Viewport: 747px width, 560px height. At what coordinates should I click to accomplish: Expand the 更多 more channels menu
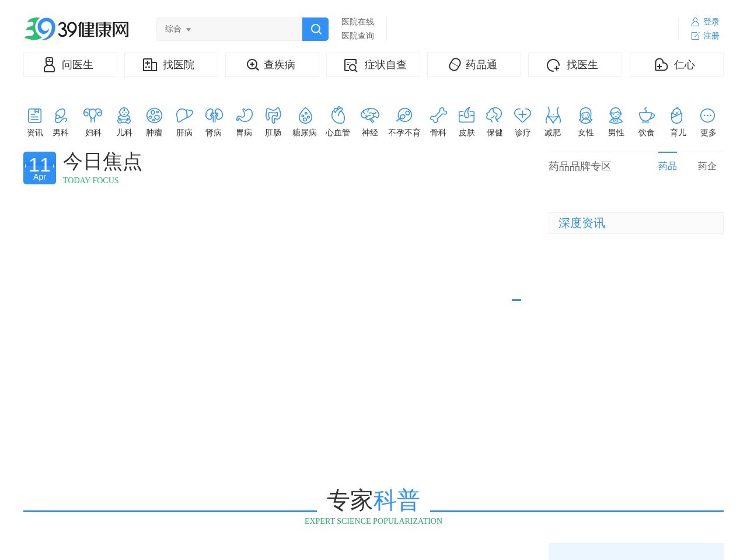707,121
